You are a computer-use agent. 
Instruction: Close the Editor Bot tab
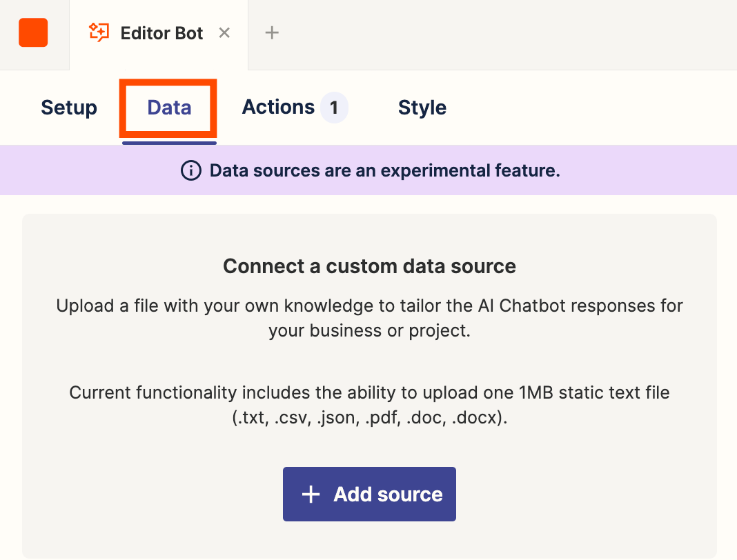point(224,32)
